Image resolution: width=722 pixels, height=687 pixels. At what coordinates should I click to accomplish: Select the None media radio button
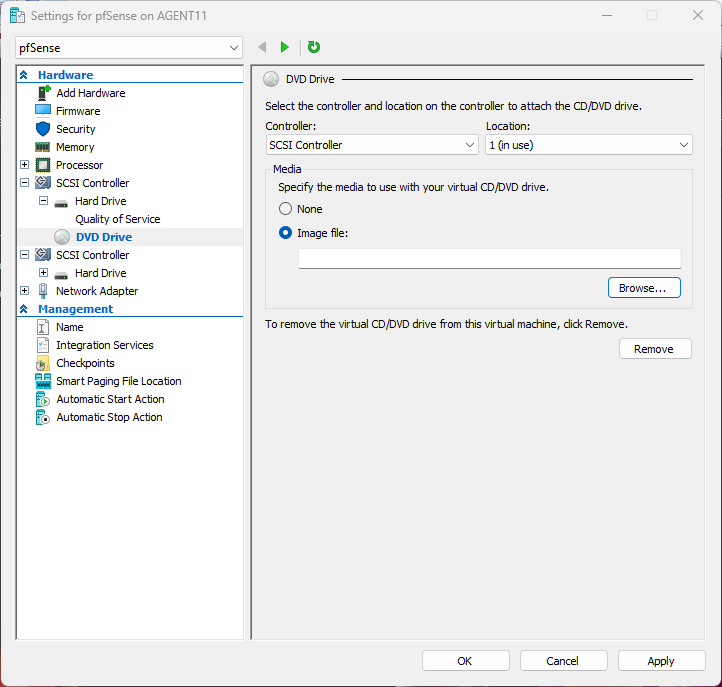click(x=286, y=209)
